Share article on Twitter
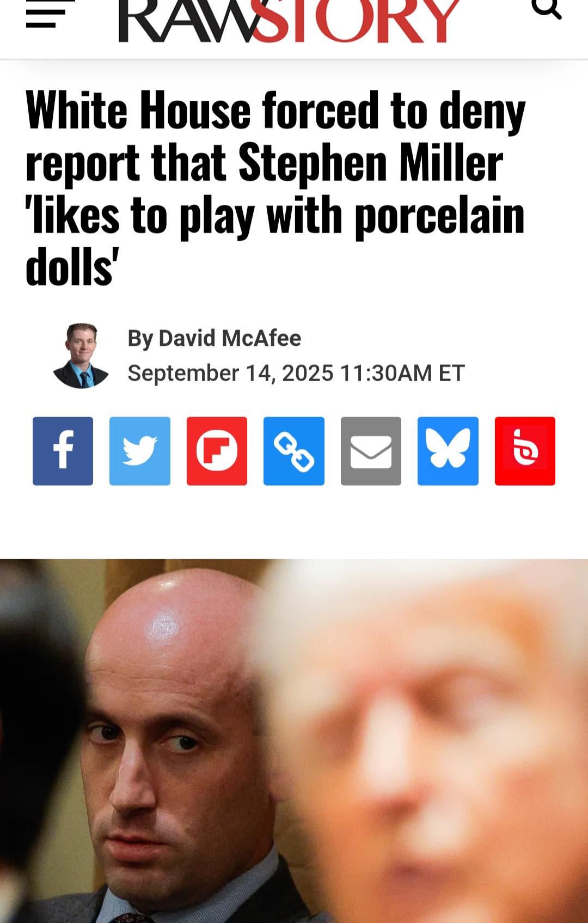This screenshot has height=923, width=588. click(140, 451)
